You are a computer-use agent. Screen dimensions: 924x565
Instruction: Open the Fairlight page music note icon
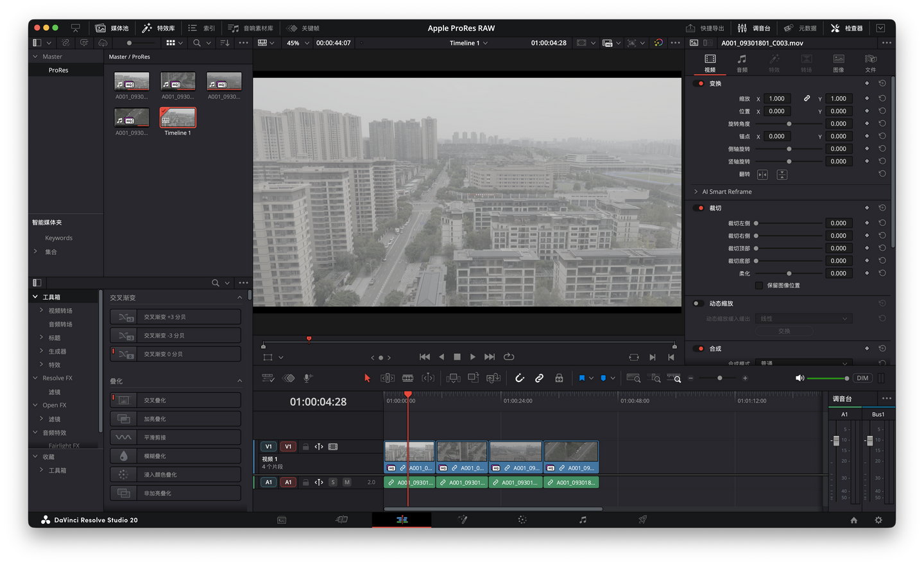[583, 520]
